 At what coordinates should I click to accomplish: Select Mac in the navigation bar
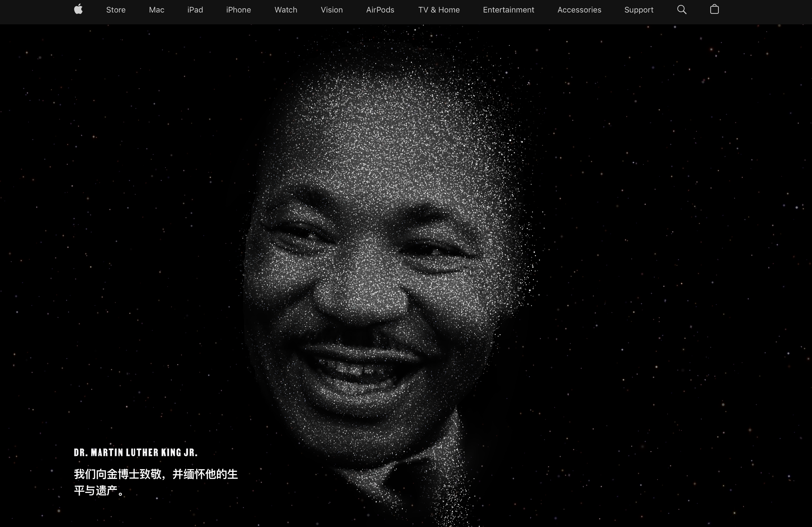click(x=157, y=10)
